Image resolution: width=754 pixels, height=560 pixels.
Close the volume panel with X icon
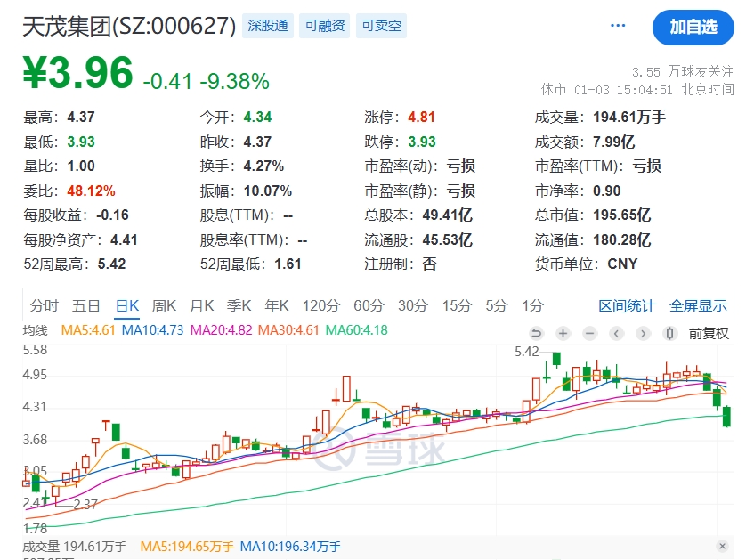click(x=722, y=546)
